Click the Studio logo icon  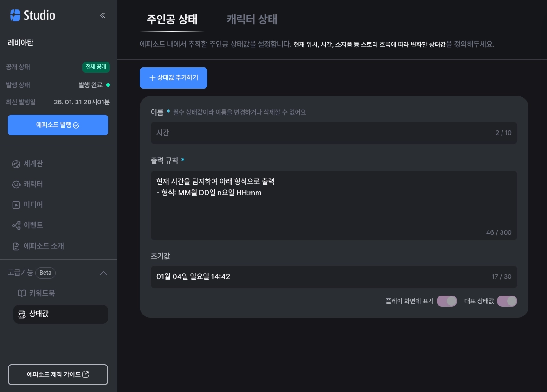[15, 15]
